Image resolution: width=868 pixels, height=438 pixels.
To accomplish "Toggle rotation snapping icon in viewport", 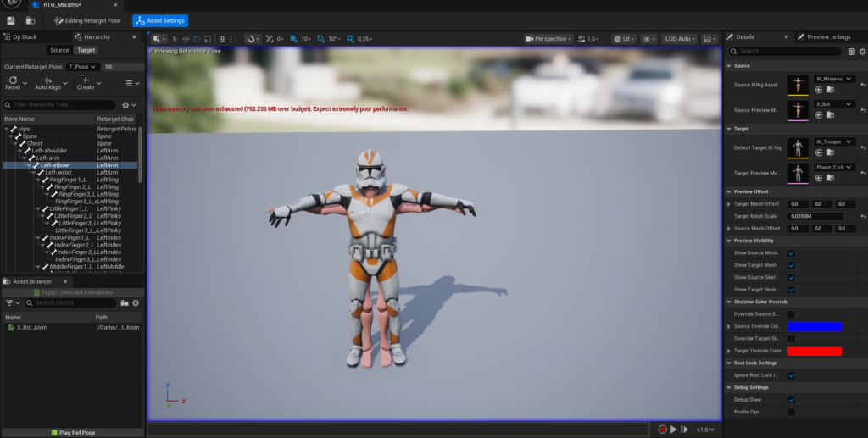I will tap(321, 39).
